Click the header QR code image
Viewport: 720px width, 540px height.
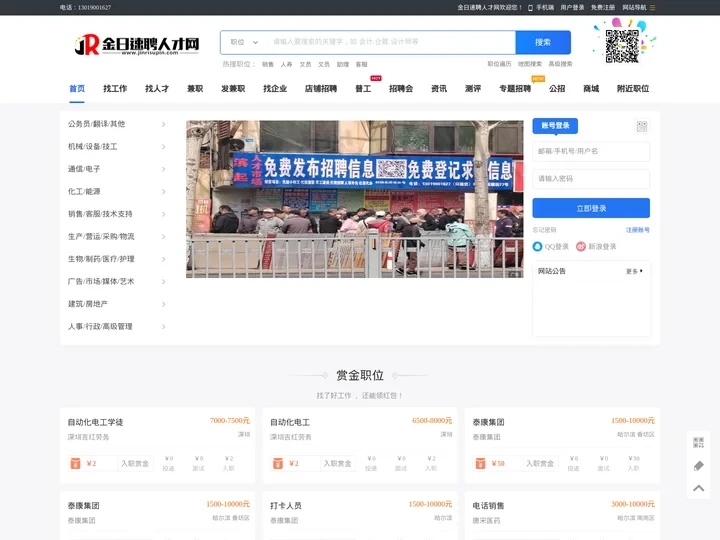(622, 46)
